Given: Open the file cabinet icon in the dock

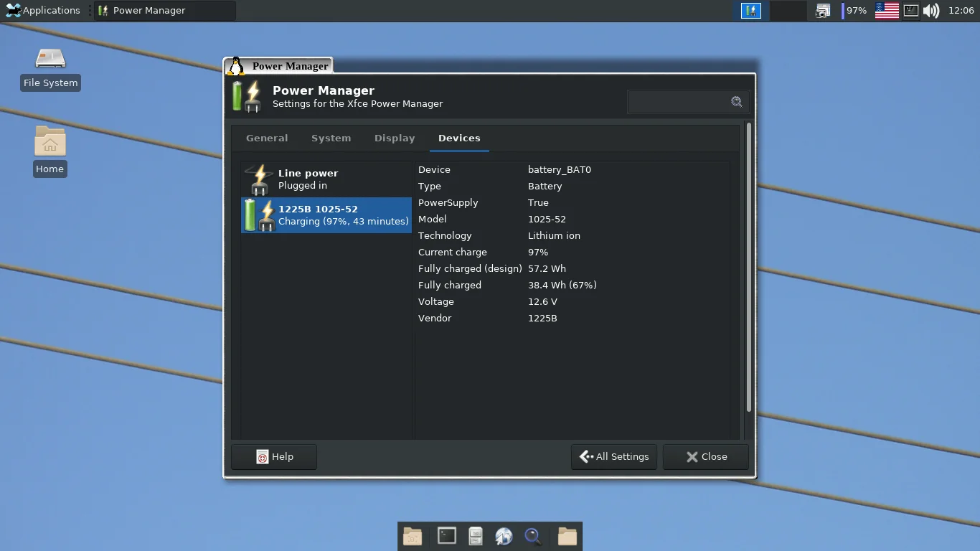Looking at the screenshot, I should pyautogui.click(x=475, y=536).
